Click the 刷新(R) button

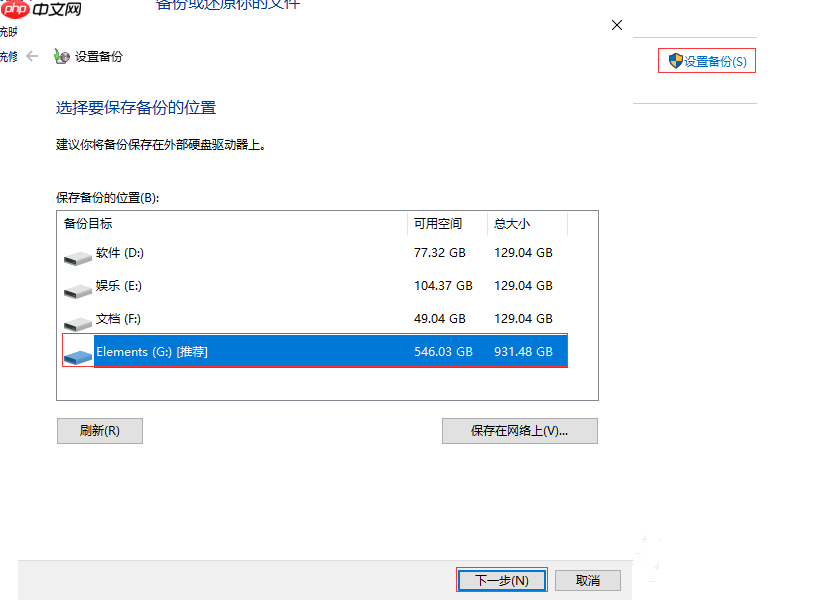tap(99, 431)
